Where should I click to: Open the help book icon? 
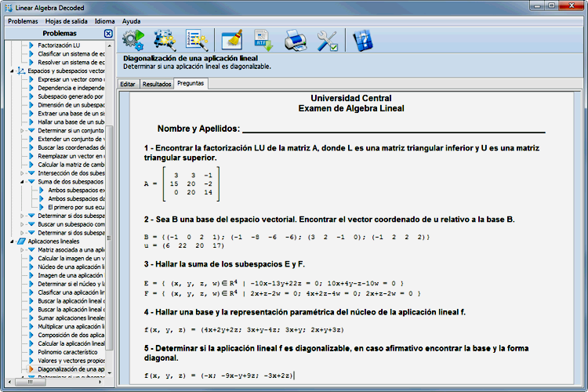coord(363,41)
